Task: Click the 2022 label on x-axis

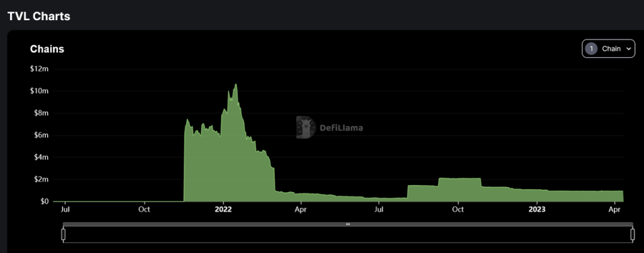Action: click(223, 209)
